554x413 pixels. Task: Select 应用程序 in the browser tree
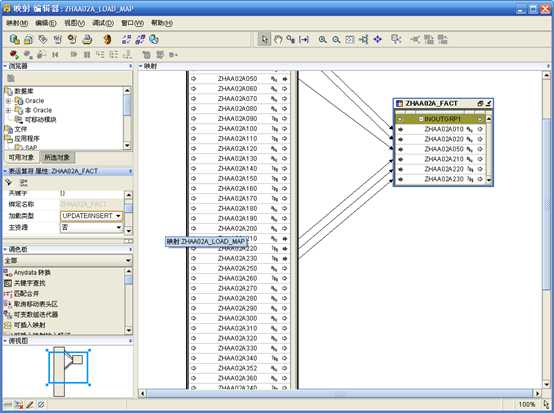pyautogui.click(x=27, y=139)
